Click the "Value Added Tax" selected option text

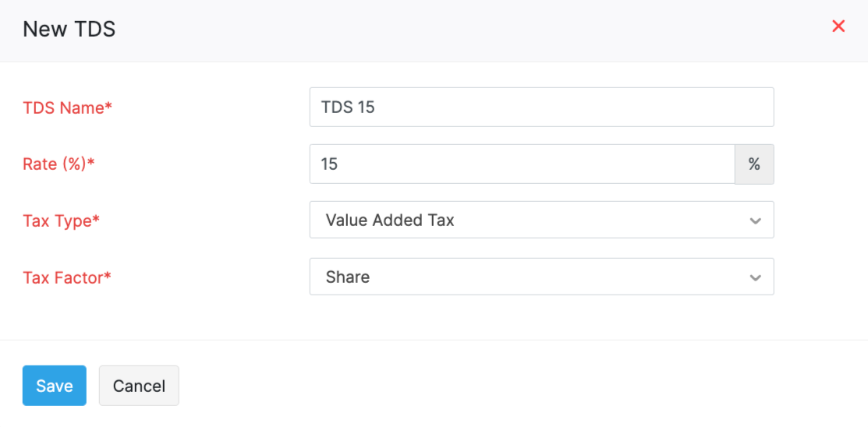point(390,221)
